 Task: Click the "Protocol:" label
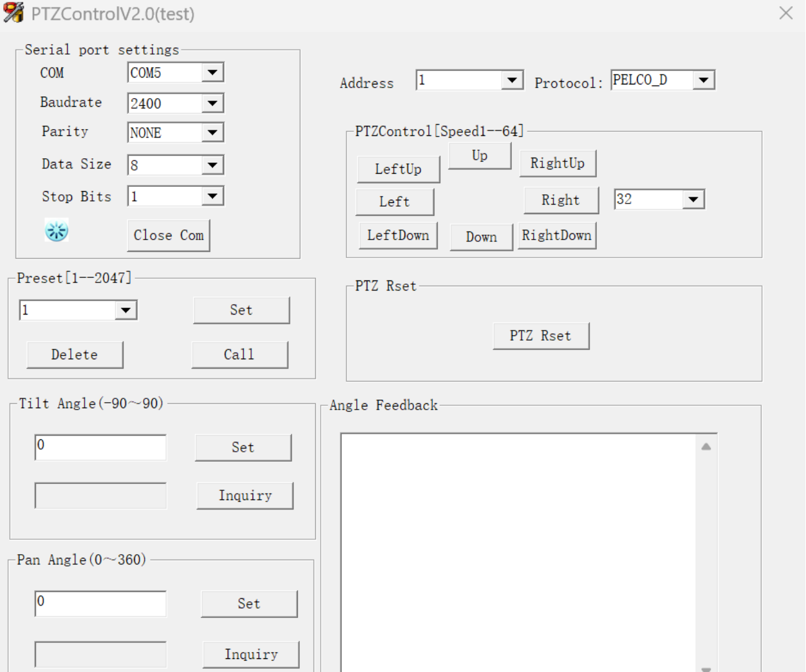pyautogui.click(x=569, y=83)
